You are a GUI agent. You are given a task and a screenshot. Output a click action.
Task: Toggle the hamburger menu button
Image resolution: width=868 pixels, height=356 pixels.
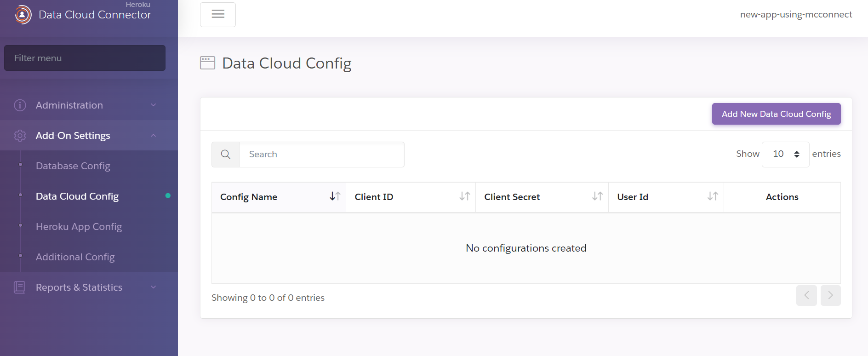pyautogui.click(x=218, y=14)
